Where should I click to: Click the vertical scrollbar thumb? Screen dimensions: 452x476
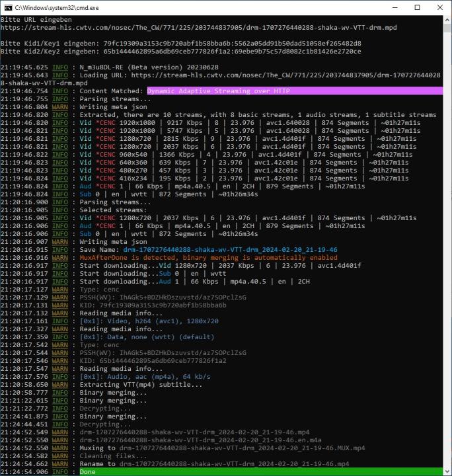(447, 28)
